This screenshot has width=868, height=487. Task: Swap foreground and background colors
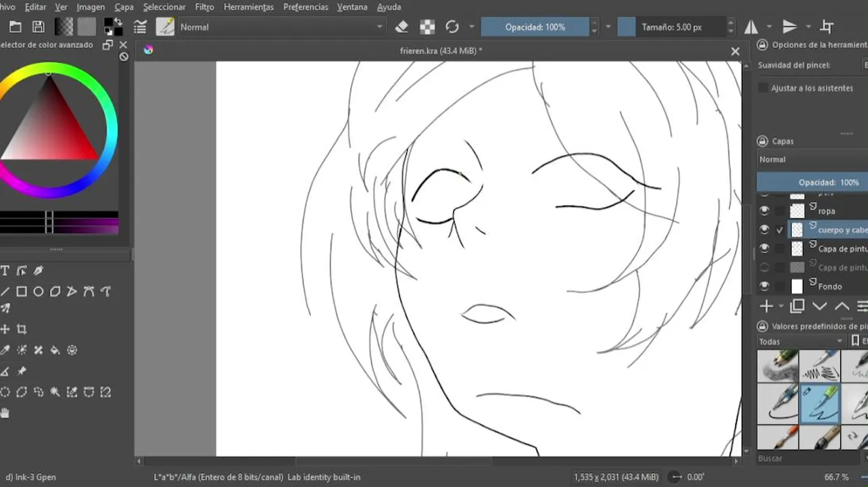[x=118, y=22]
